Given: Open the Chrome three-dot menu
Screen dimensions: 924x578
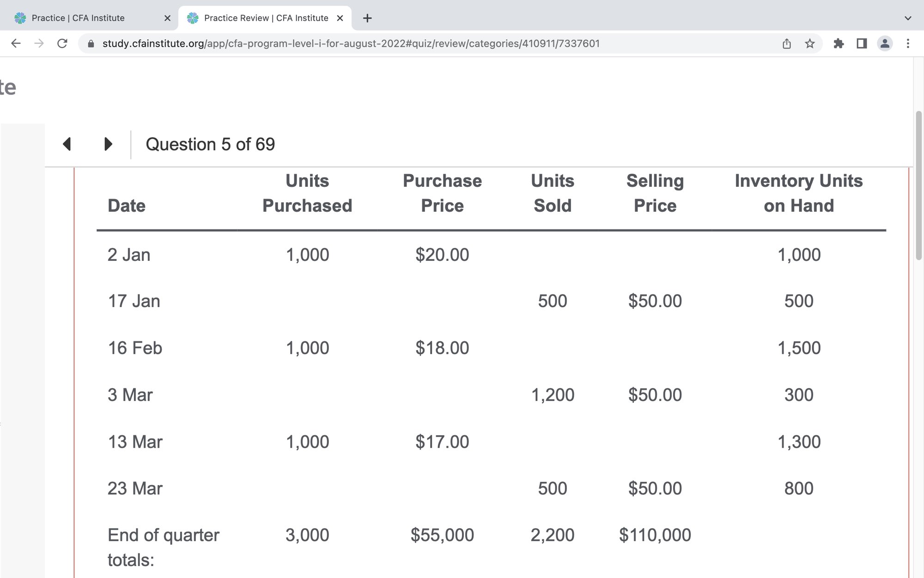Looking at the screenshot, I should tap(908, 43).
